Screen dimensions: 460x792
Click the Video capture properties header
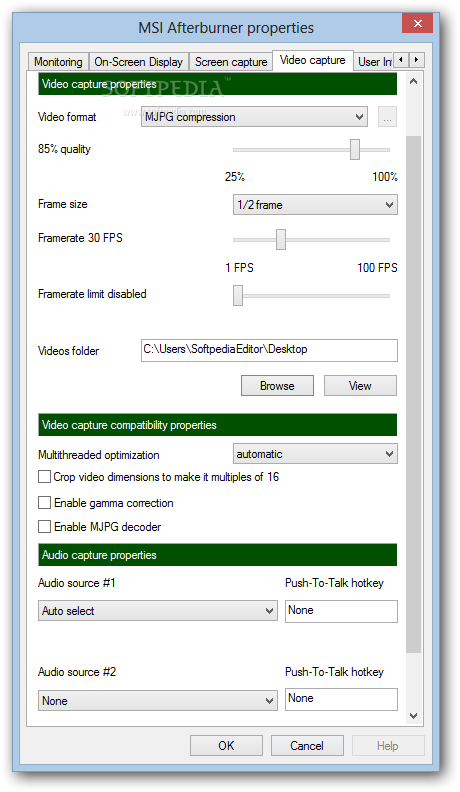tap(218, 84)
